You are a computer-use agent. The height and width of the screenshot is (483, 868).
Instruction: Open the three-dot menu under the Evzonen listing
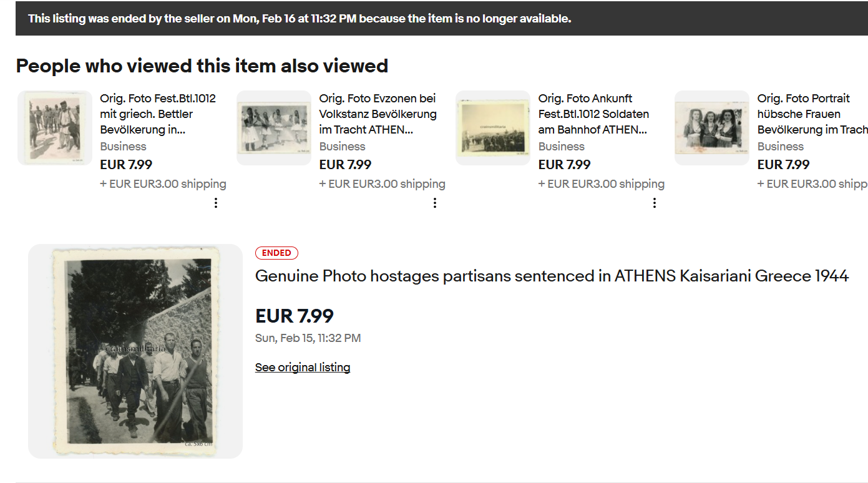tap(435, 203)
